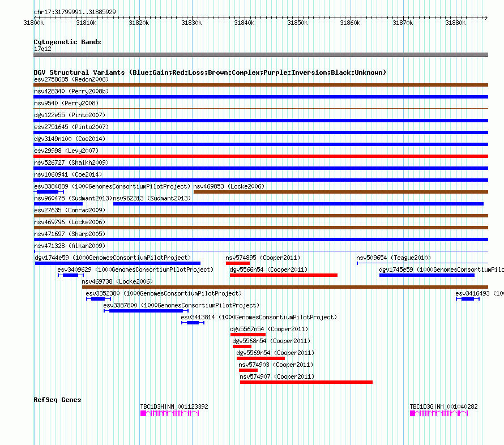Click the 17q12 cytogenetic band bar
Screen dimensions: 504x445
[x=260, y=55]
